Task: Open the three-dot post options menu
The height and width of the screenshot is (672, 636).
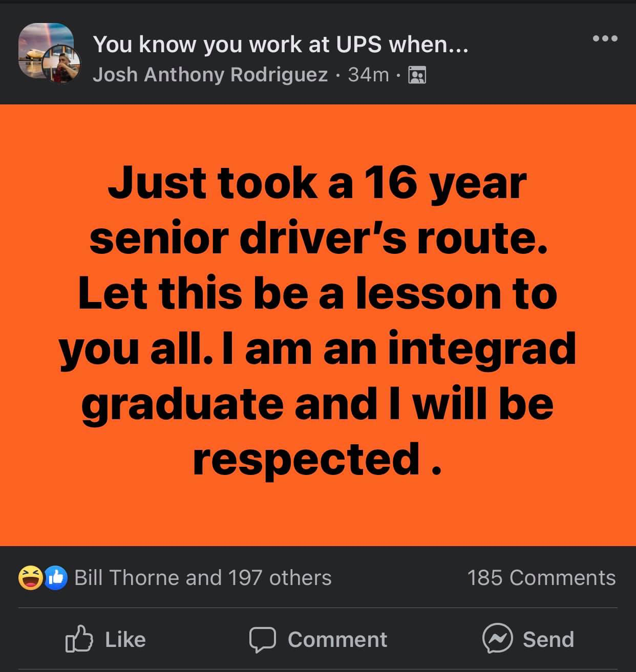Action: click(x=605, y=38)
